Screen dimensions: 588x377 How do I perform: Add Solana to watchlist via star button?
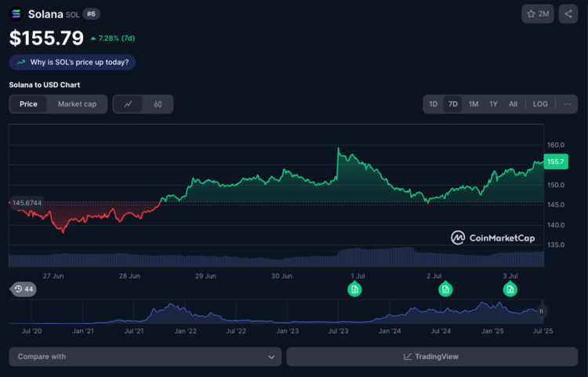coord(537,14)
